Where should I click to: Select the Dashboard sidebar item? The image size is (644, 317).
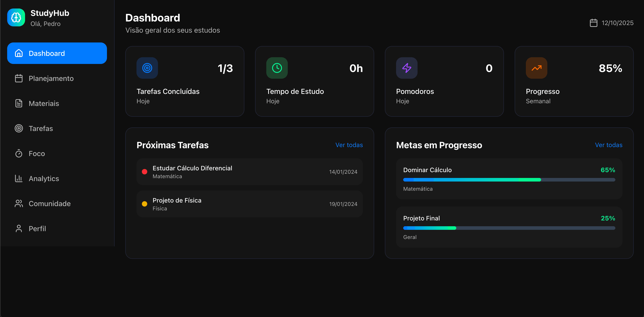(57, 53)
